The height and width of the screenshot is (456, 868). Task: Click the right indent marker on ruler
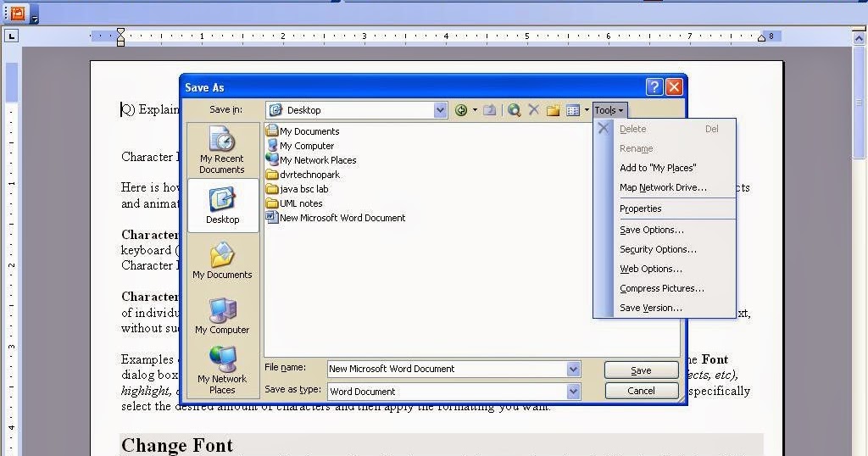pos(762,37)
